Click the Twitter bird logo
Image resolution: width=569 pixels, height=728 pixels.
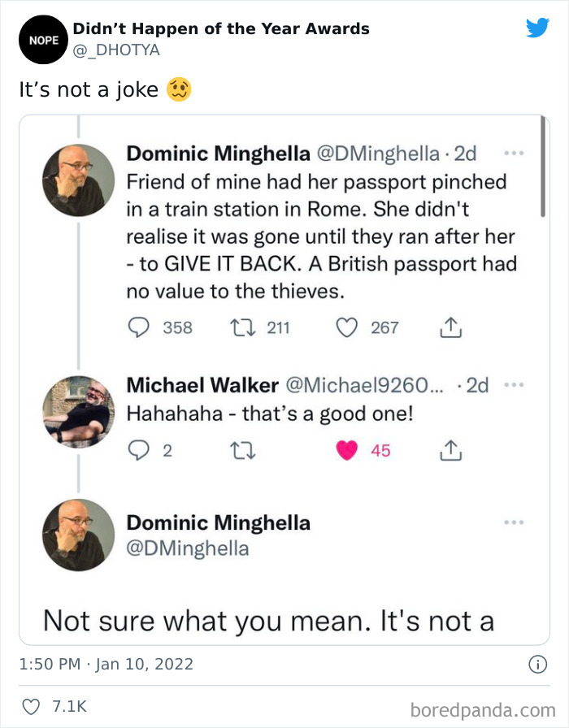(x=537, y=28)
